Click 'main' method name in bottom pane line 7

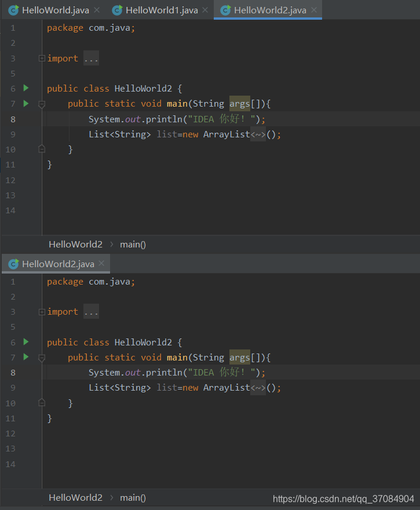point(177,358)
